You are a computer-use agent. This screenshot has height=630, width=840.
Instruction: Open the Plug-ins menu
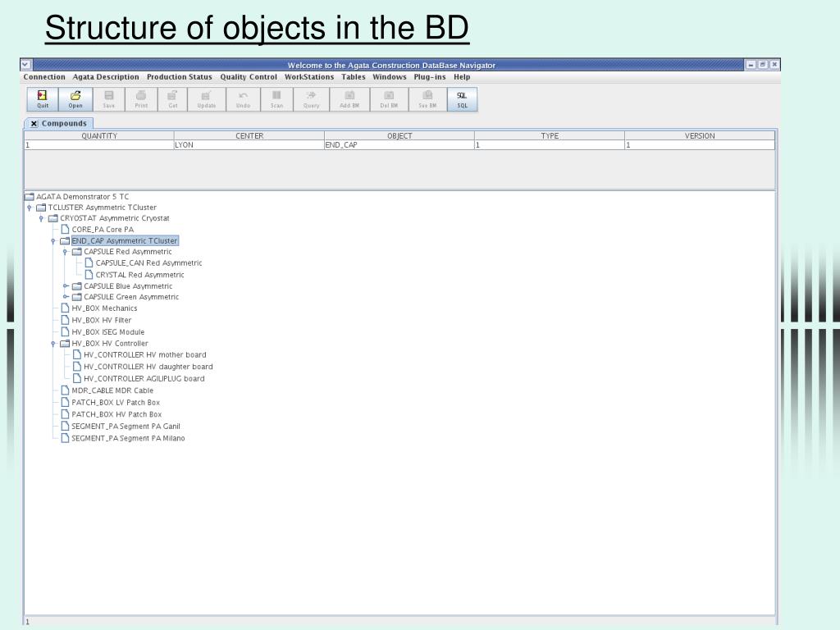coord(430,77)
